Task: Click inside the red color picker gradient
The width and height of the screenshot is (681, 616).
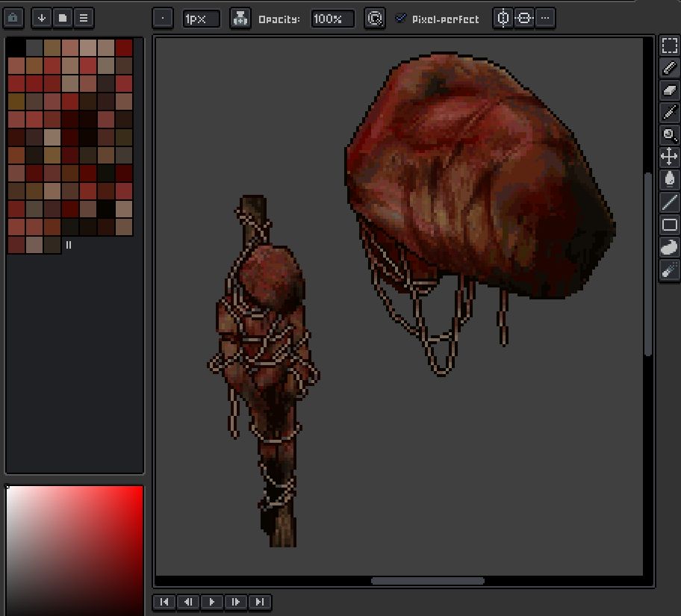Action: [74, 550]
